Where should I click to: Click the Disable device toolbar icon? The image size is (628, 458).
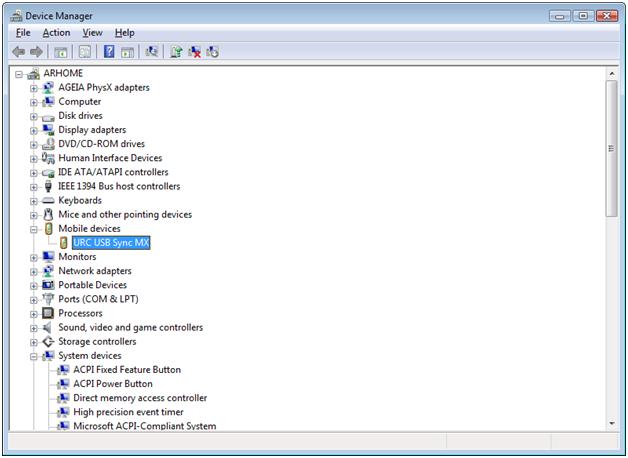[x=213, y=52]
